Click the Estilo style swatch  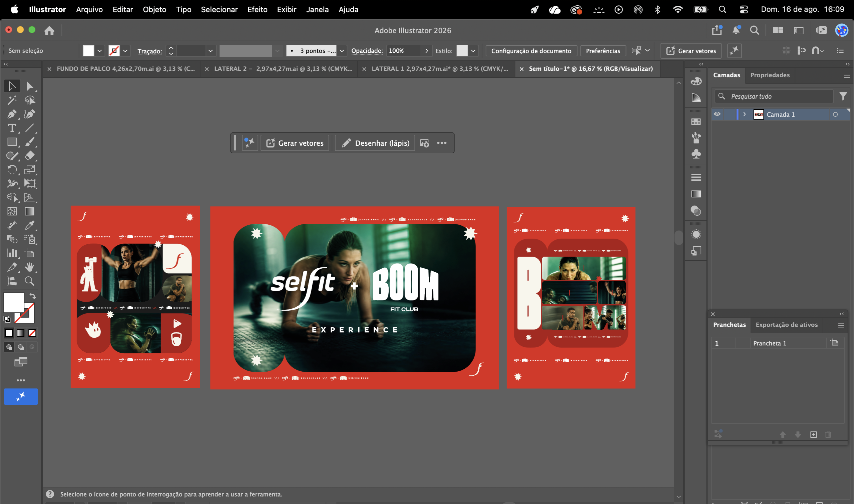click(x=462, y=51)
